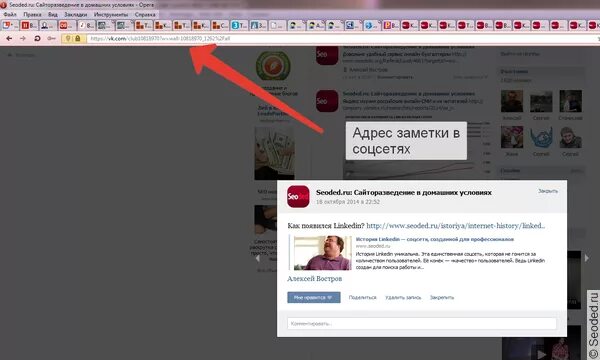600x360 pixels.
Task: Click the green round badge avatar in background
Action: [273, 65]
